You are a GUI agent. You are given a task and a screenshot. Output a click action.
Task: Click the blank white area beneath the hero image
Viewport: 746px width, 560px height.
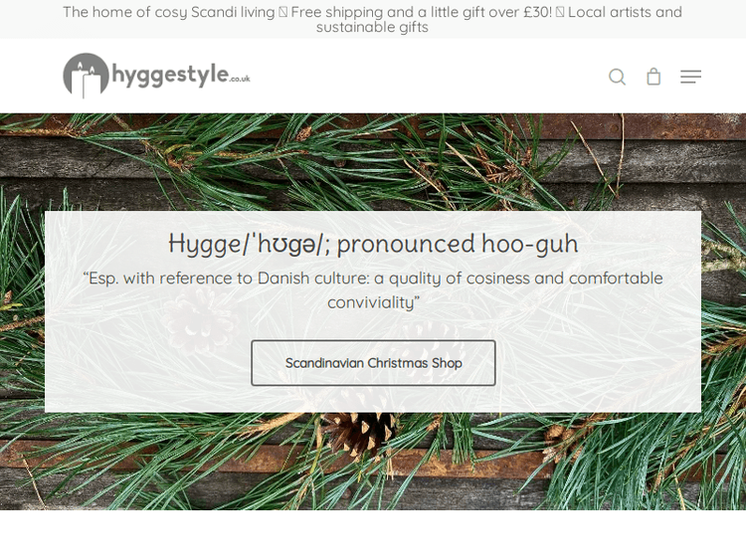tap(373, 535)
